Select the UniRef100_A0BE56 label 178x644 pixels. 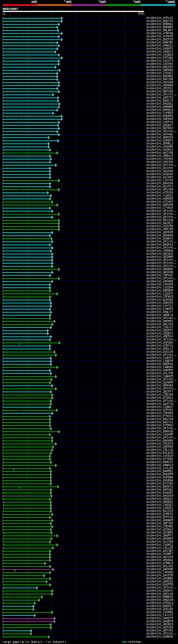click(x=160, y=637)
